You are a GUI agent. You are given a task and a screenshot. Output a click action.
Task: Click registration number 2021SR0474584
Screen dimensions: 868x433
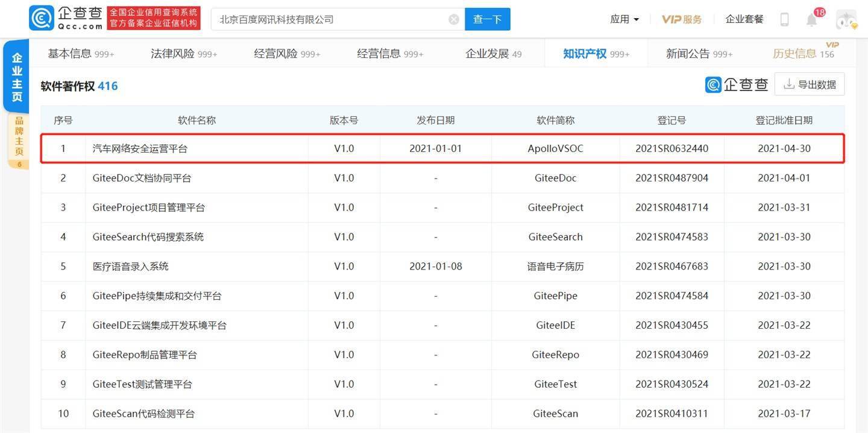tap(671, 296)
